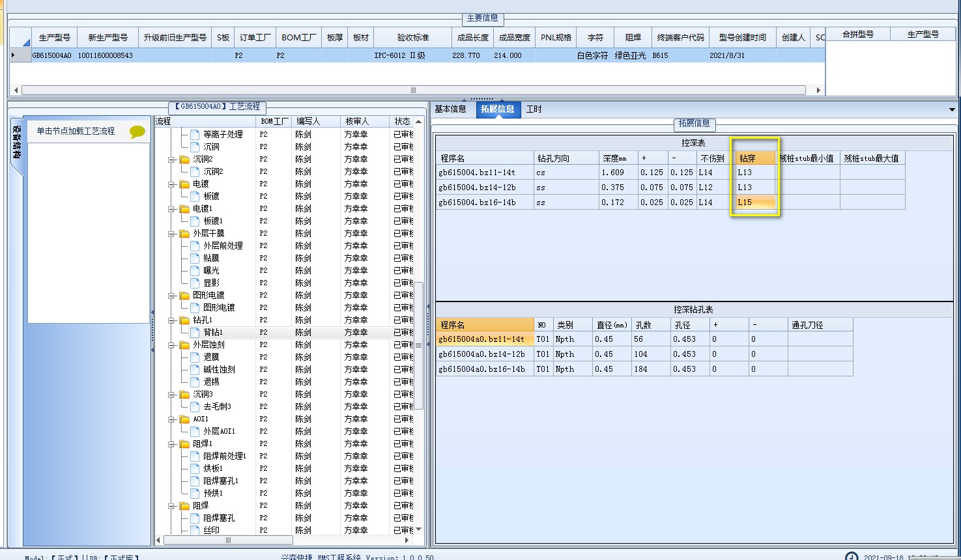Sort by the 生产型号 column header

pos(54,37)
